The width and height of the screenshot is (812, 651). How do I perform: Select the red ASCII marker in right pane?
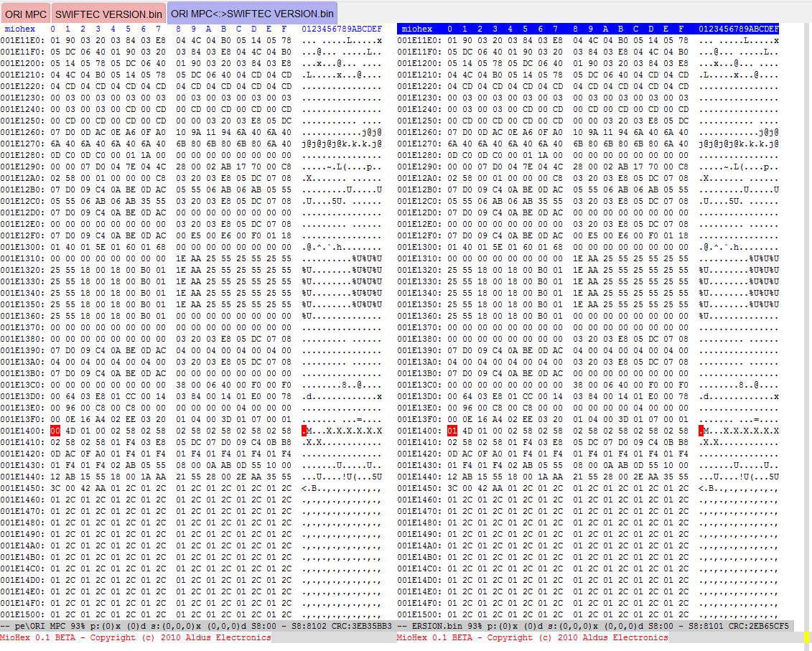701,431
